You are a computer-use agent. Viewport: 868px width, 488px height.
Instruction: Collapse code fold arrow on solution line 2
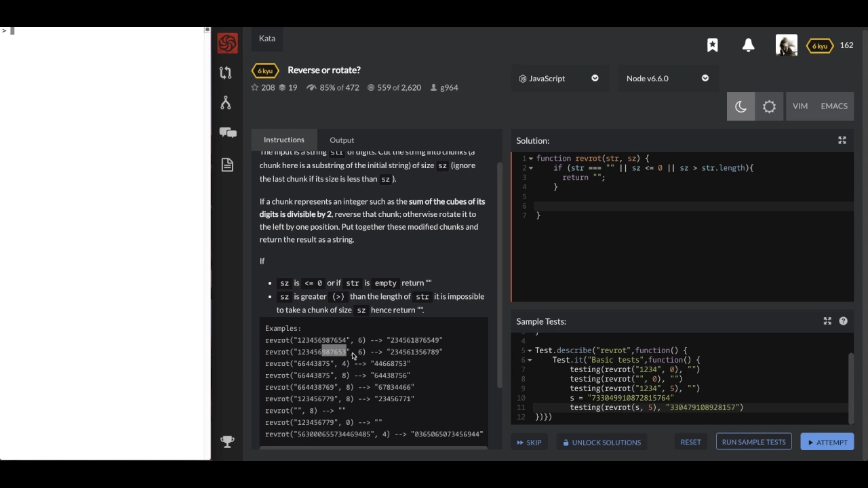pos(530,168)
